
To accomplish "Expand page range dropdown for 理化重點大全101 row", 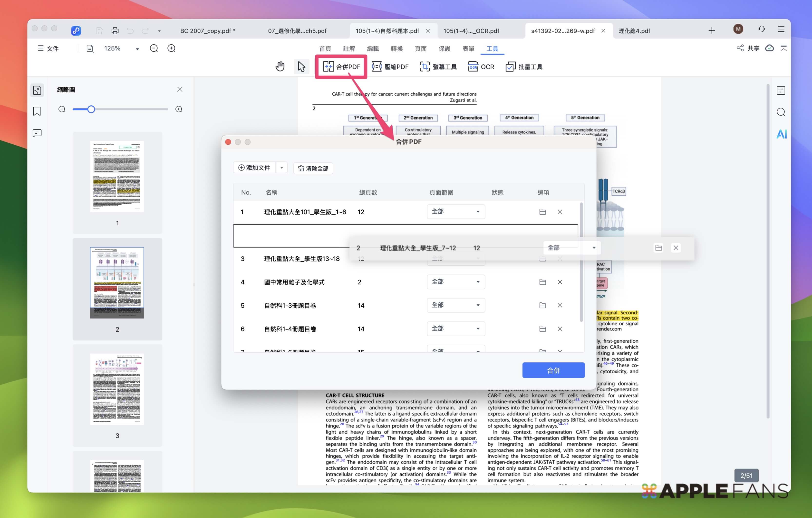I will pos(455,212).
